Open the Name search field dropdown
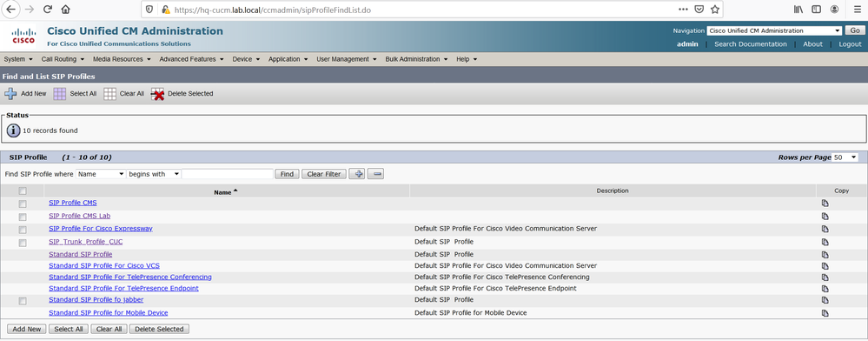Screen dimensions: 868x341 point(101,174)
